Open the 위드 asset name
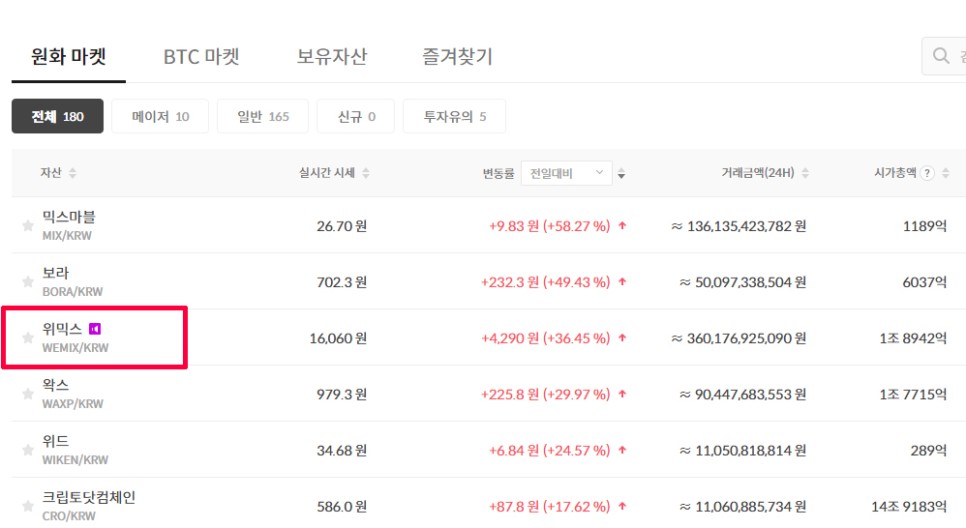The height and width of the screenshot is (528, 966). pyautogui.click(x=55, y=441)
